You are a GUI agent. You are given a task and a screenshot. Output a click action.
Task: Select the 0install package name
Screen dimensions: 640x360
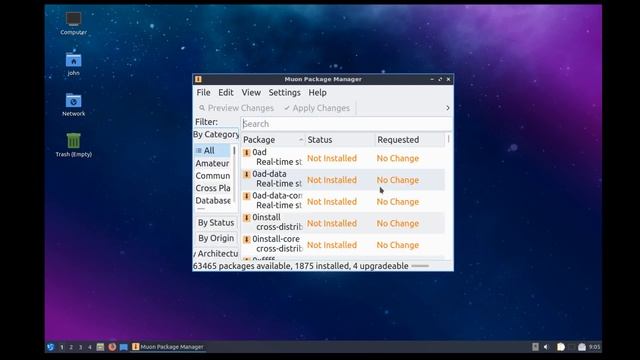(x=267, y=217)
